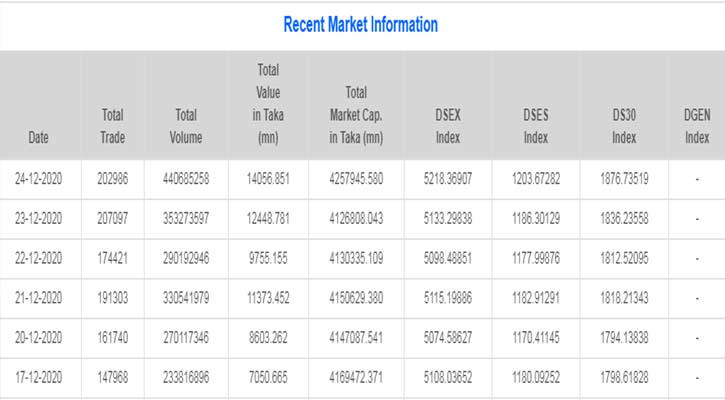Click DS30 value 1798.61828

tap(624, 378)
